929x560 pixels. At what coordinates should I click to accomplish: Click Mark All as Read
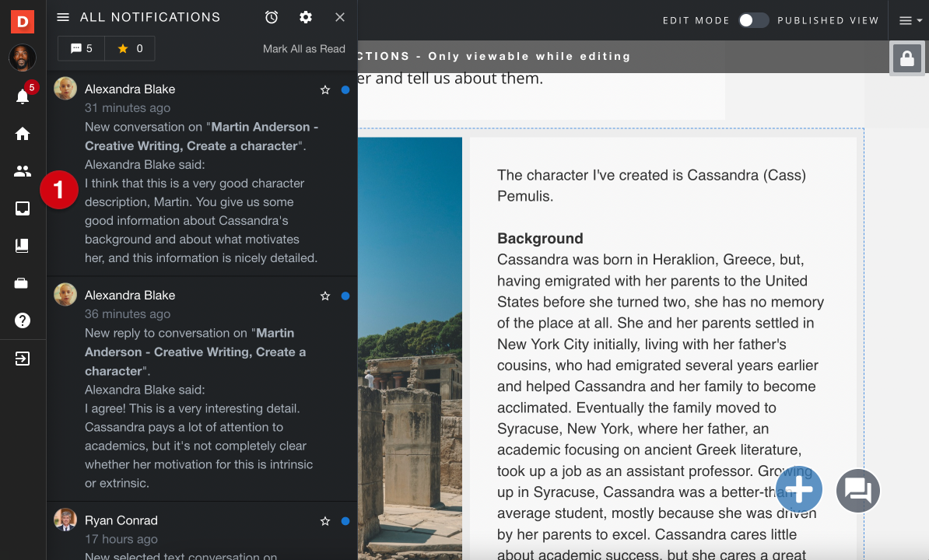(x=304, y=48)
